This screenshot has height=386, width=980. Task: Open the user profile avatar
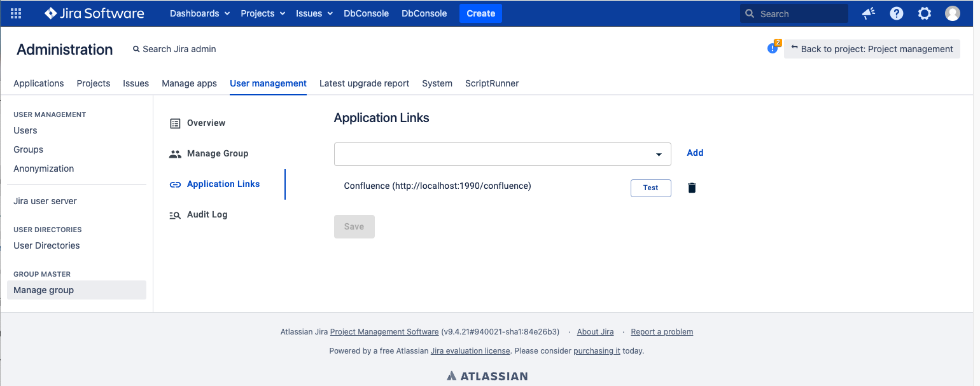952,13
